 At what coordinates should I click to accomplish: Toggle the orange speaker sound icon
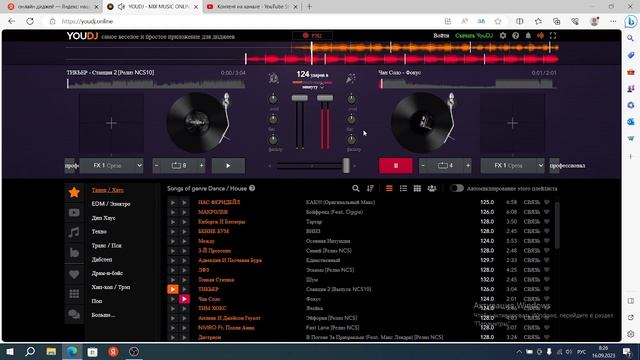coord(540,36)
